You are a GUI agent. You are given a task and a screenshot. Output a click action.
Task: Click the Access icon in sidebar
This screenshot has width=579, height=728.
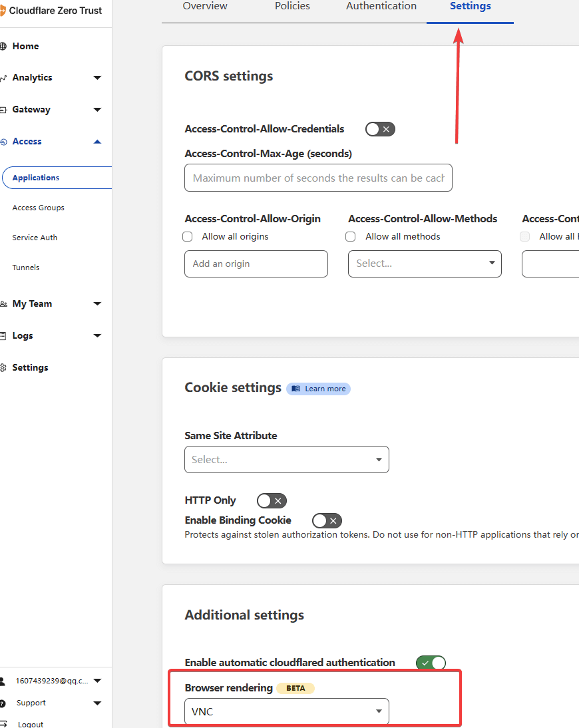point(3,142)
